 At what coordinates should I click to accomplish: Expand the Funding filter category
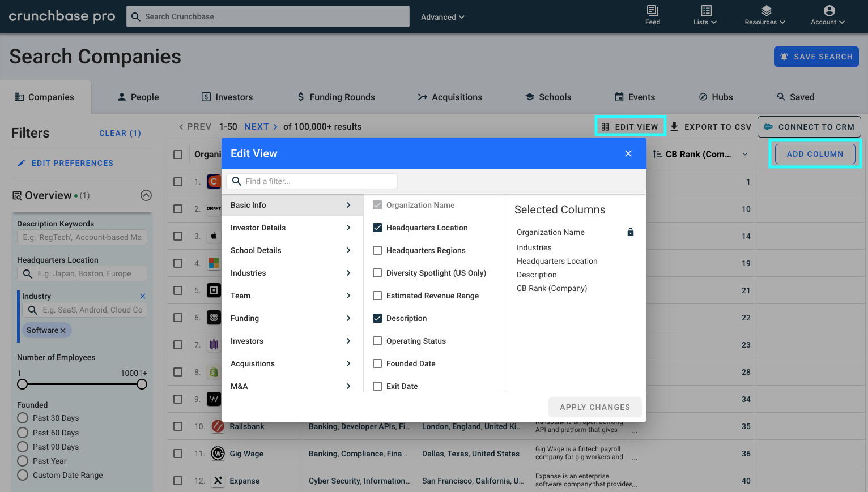pyautogui.click(x=292, y=318)
